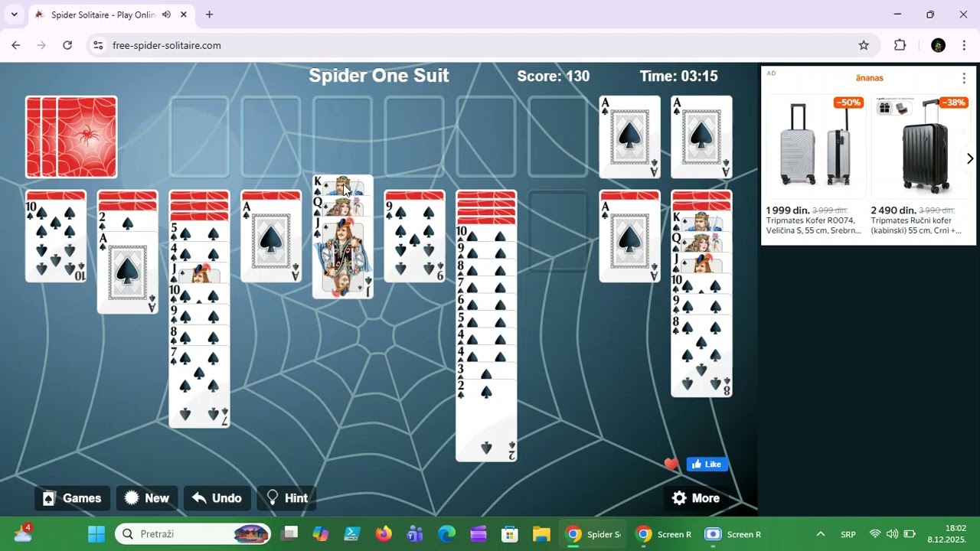980x551 pixels.
Task: Click the address bar URL
Action: pos(167,45)
